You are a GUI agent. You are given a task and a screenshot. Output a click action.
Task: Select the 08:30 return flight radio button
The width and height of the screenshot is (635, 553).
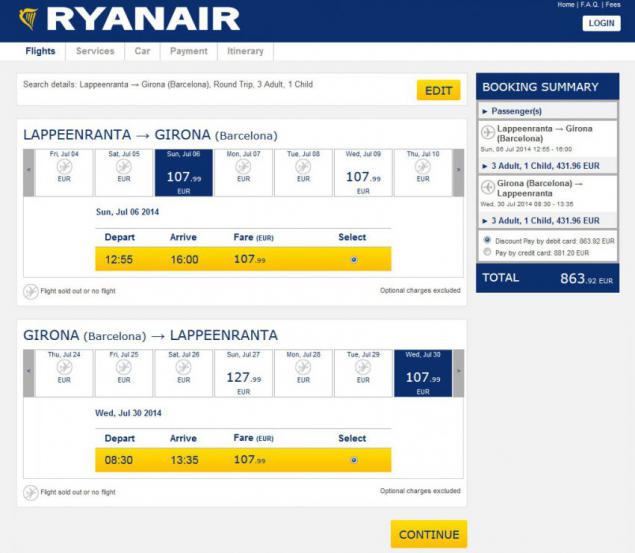[x=354, y=460]
